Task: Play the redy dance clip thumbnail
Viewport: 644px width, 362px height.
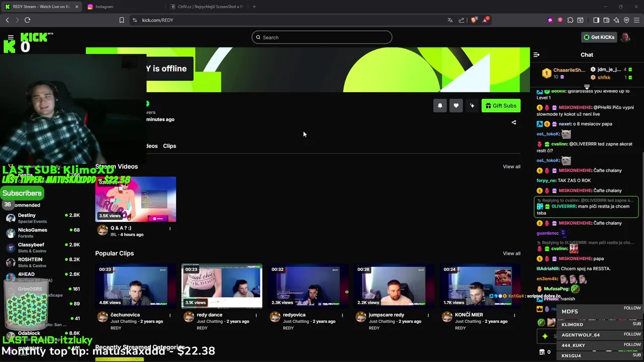Action: tap(222, 286)
